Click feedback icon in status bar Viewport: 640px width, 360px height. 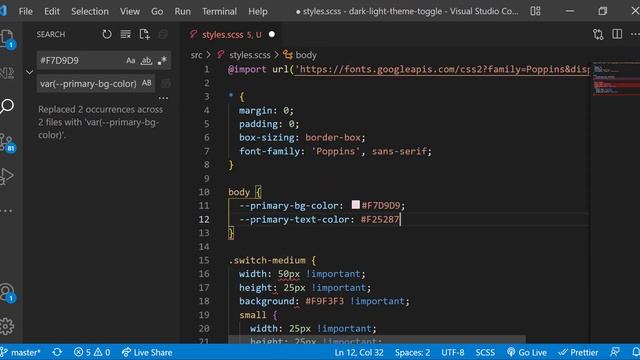click(615, 352)
